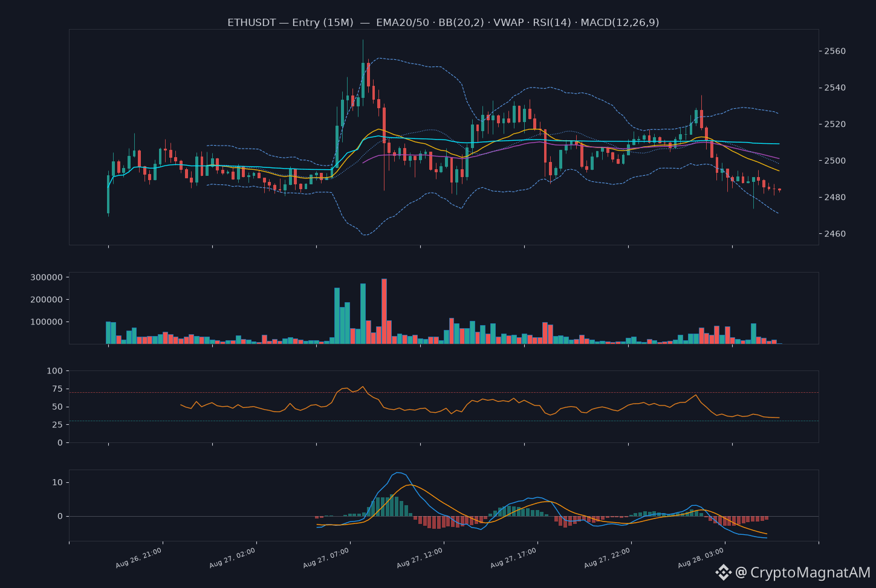Click the 0 label on the MACD axis
The image size is (876, 588).
click(60, 516)
